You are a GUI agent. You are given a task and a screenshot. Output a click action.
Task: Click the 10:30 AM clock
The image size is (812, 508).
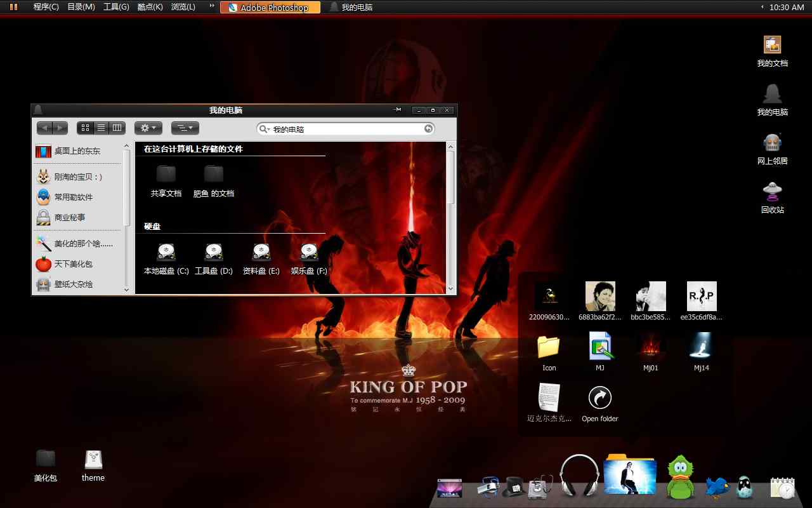[x=786, y=8]
